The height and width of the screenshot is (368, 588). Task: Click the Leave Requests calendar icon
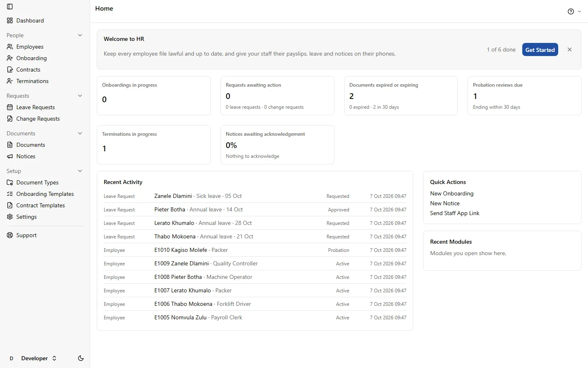pyautogui.click(x=10, y=107)
